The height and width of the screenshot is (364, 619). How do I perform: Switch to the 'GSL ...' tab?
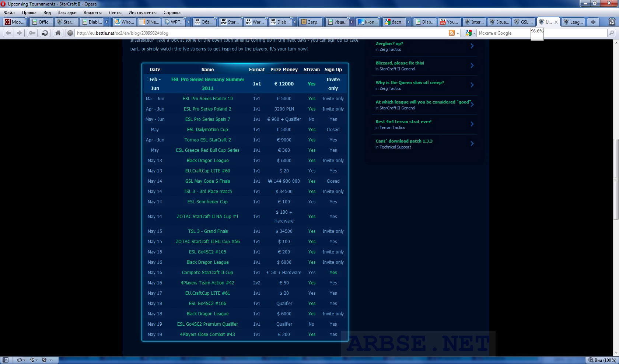524,22
